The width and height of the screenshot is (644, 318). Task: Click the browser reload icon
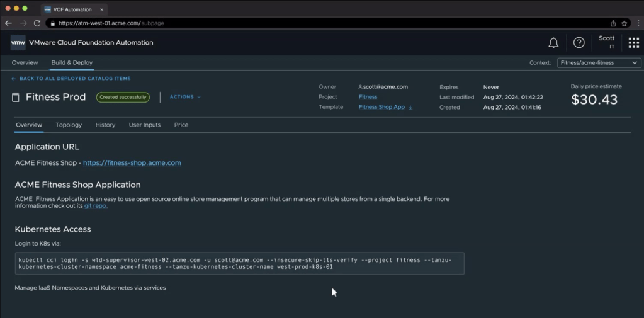pyautogui.click(x=37, y=23)
